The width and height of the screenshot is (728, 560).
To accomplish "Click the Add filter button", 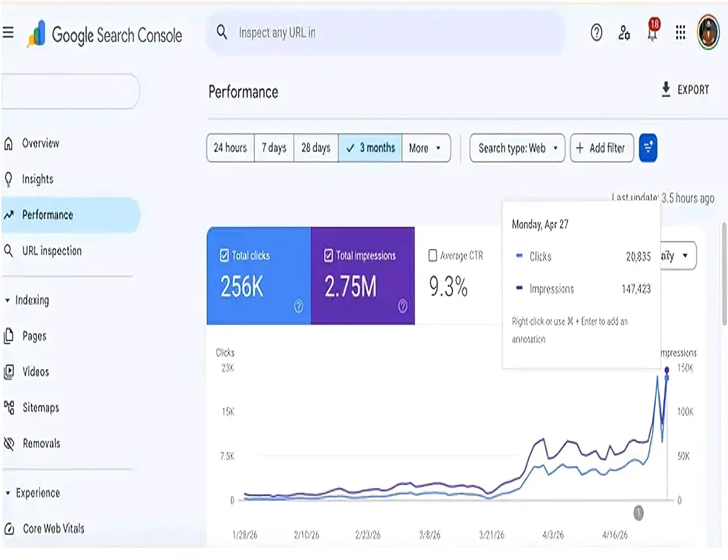I will click(601, 148).
